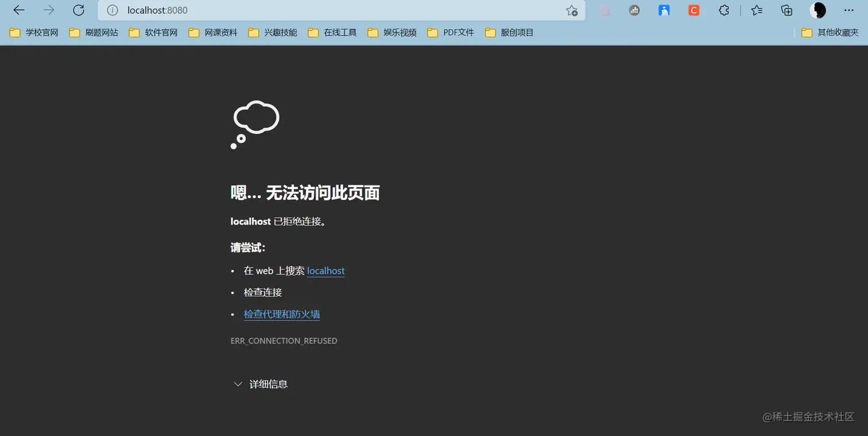This screenshot has height=436, width=868.
Task: Open the Favorites star list icon
Action: (756, 10)
